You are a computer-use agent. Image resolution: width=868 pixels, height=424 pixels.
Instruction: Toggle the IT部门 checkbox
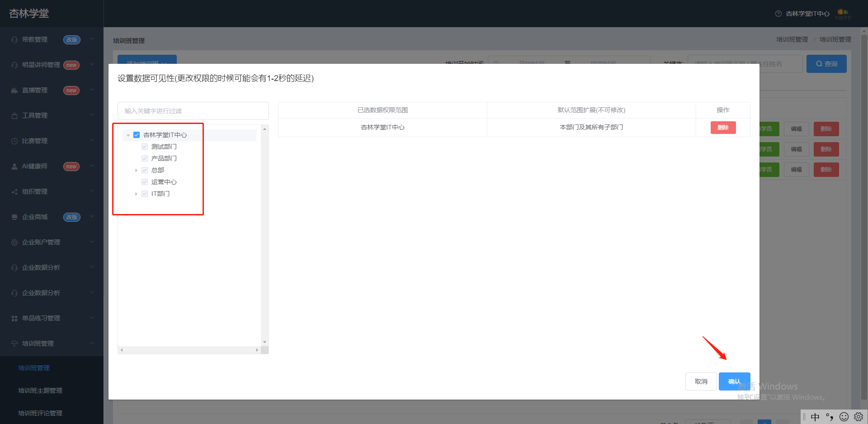tap(145, 194)
